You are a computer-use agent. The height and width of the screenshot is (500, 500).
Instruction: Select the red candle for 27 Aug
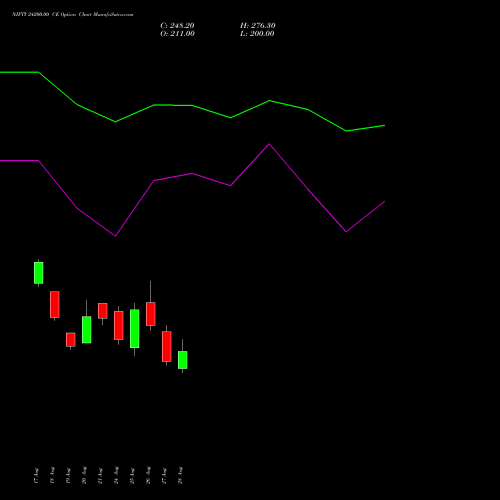pos(167,347)
